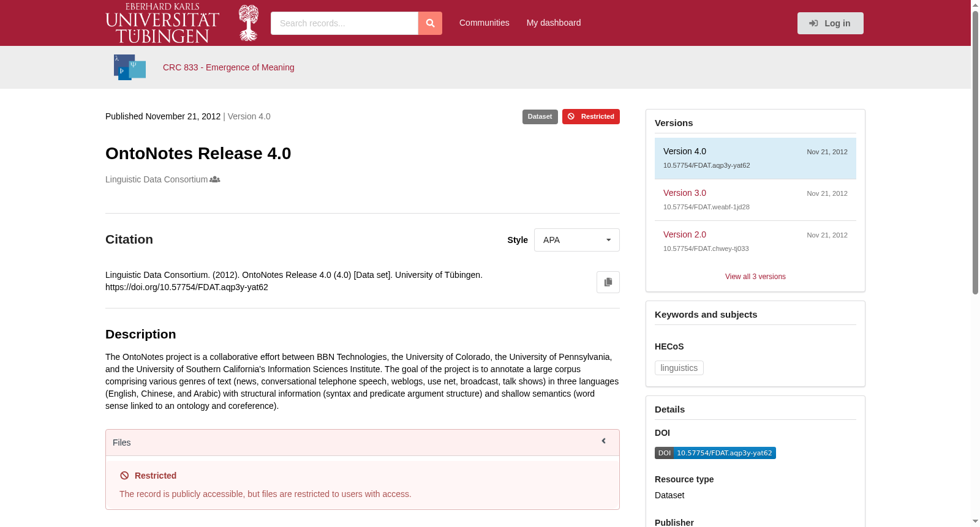Click the Keywords and subjects heading
This screenshot has height=527, width=980.
coord(706,315)
